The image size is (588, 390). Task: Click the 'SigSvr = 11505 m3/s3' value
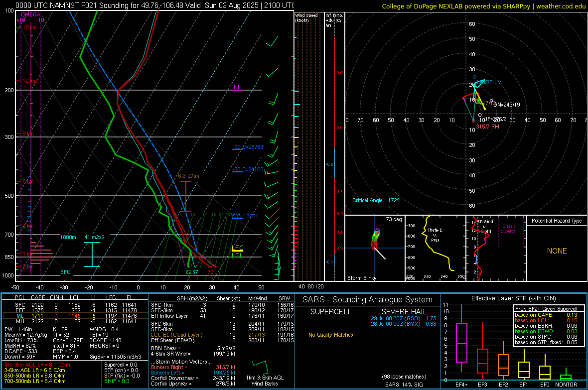116,357
